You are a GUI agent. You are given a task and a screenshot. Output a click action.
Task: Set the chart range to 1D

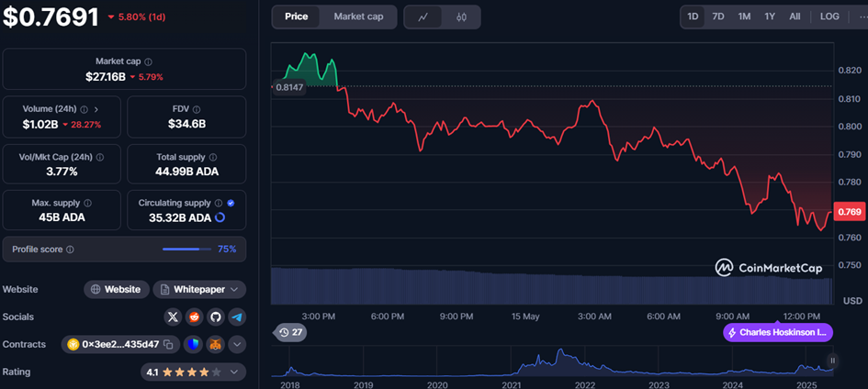693,17
